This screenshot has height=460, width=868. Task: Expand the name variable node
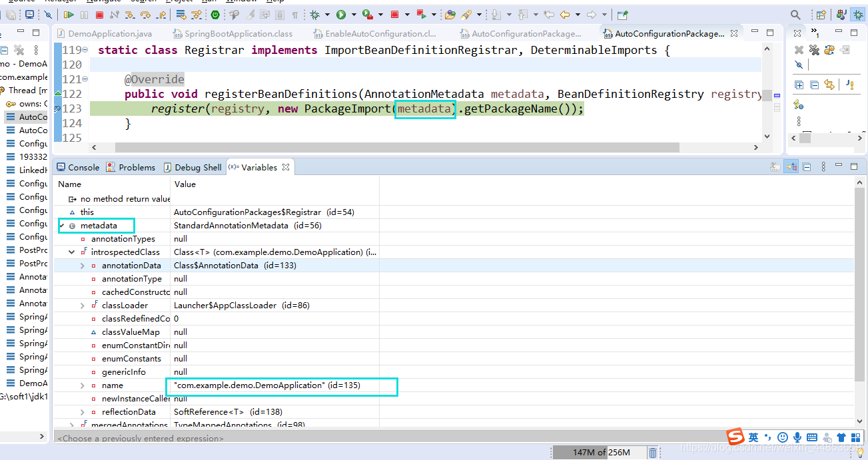point(83,385)
